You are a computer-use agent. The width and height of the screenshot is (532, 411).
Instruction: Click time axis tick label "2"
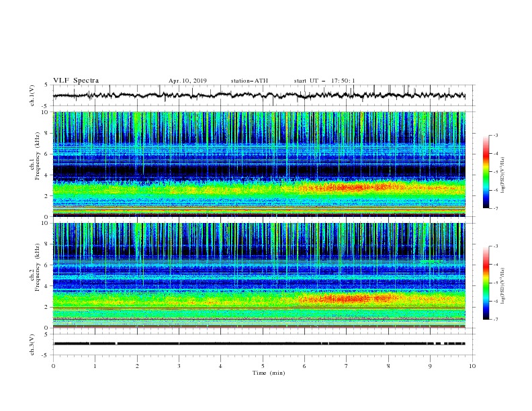137,366
